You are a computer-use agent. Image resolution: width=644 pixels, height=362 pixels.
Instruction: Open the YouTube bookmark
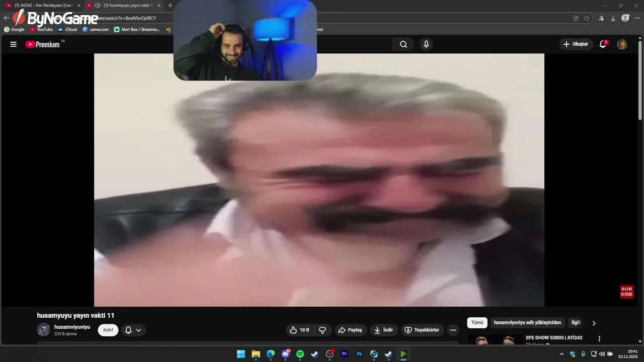click(41, 29)
